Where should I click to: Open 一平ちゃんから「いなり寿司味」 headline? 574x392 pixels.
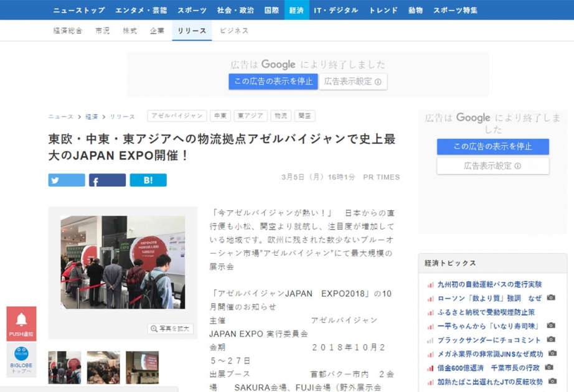click(x=489, y=326)
